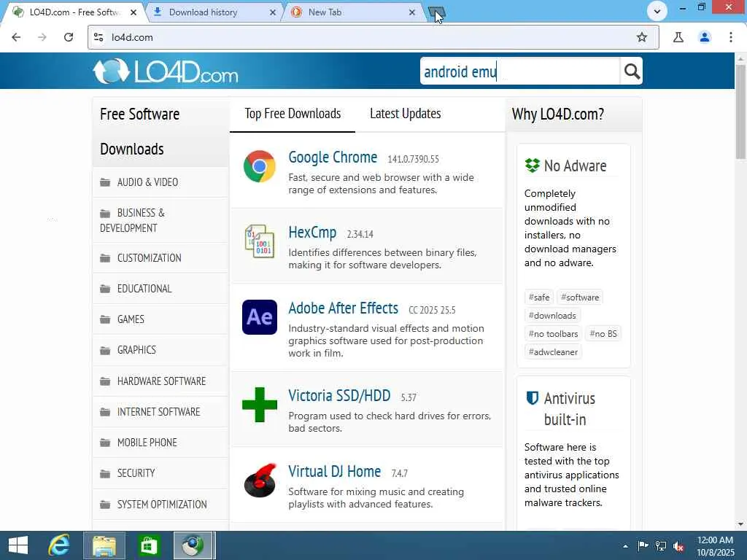747x560 pixels.
Task: Open the Windows Start button
Action: tap(18, 545)
